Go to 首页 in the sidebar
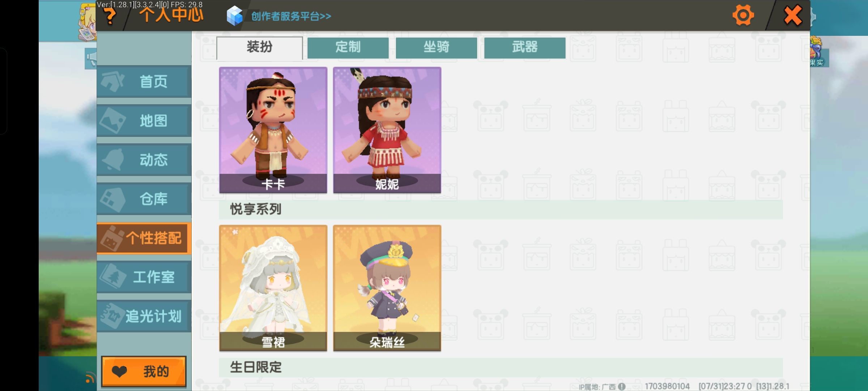868x391 pixels. tap(144, 81)
